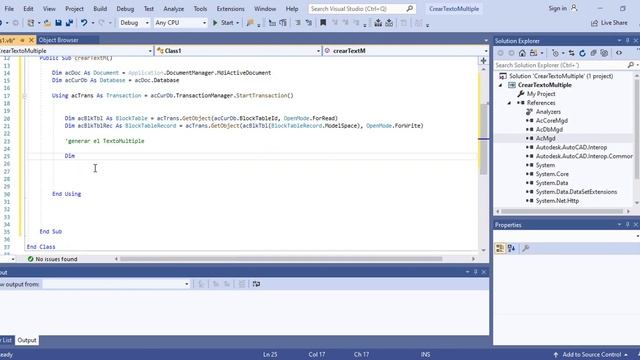Select the AcDbMgd reference

tap(549, 129)
